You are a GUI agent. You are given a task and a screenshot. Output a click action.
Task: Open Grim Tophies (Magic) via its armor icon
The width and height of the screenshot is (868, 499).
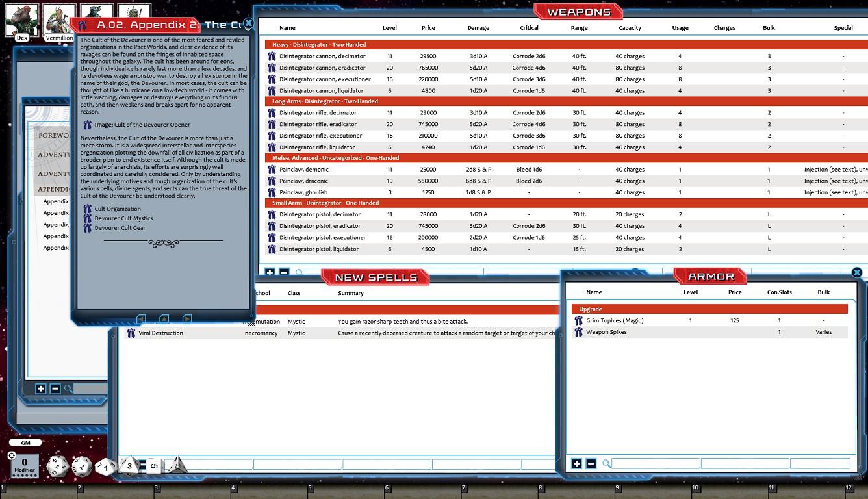click(578, 320)
